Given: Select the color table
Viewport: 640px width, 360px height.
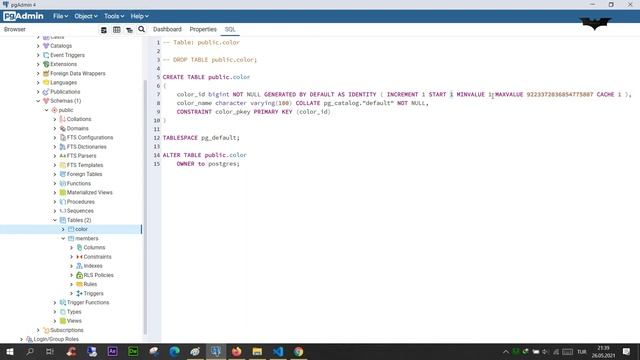Looking at the screenshot, I should point(81,229).
